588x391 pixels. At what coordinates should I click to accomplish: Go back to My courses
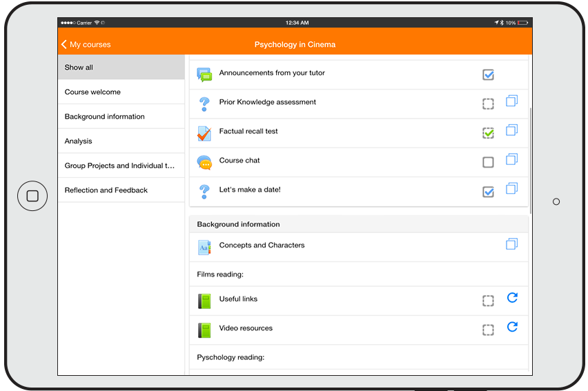[86, 44]
